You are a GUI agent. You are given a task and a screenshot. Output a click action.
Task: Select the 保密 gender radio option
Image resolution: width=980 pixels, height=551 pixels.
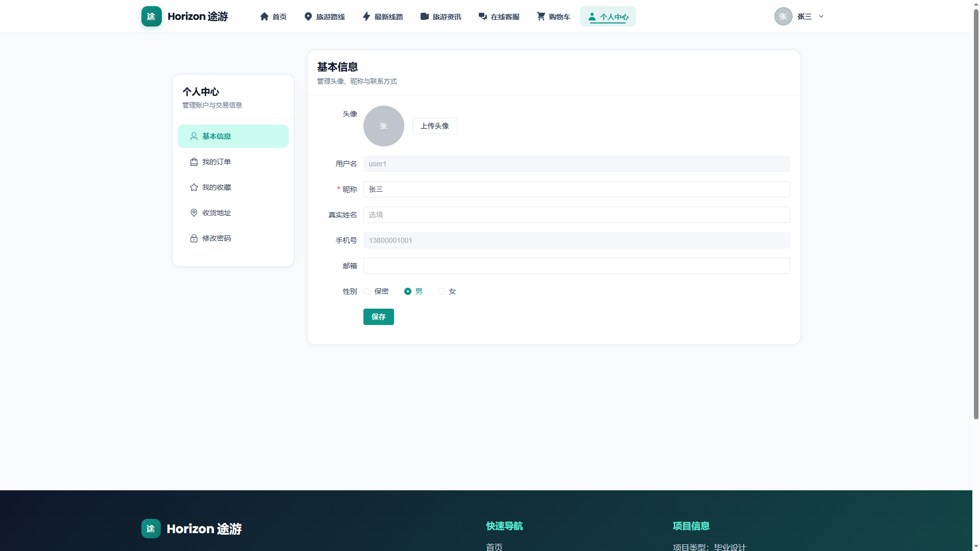click(x=367, y=291)
